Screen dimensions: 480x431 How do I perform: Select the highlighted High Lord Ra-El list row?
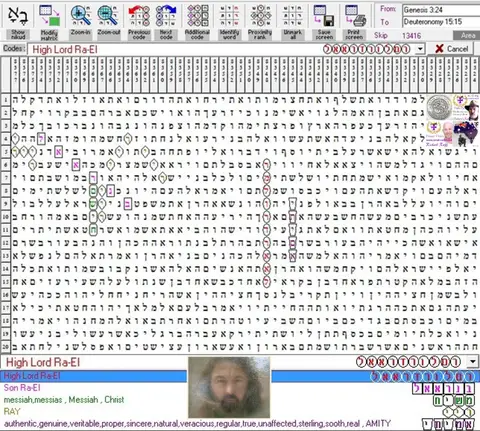[x=240, y=376]
